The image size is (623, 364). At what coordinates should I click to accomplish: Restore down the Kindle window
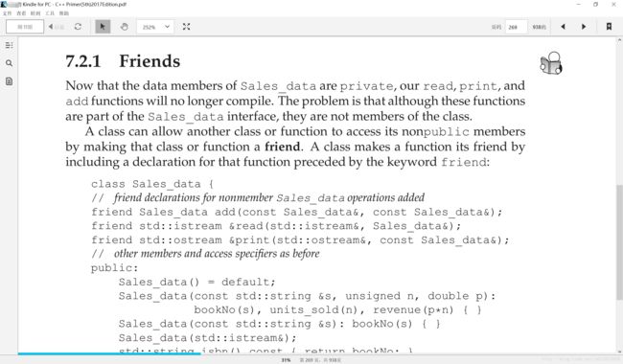tap(595, 5)
